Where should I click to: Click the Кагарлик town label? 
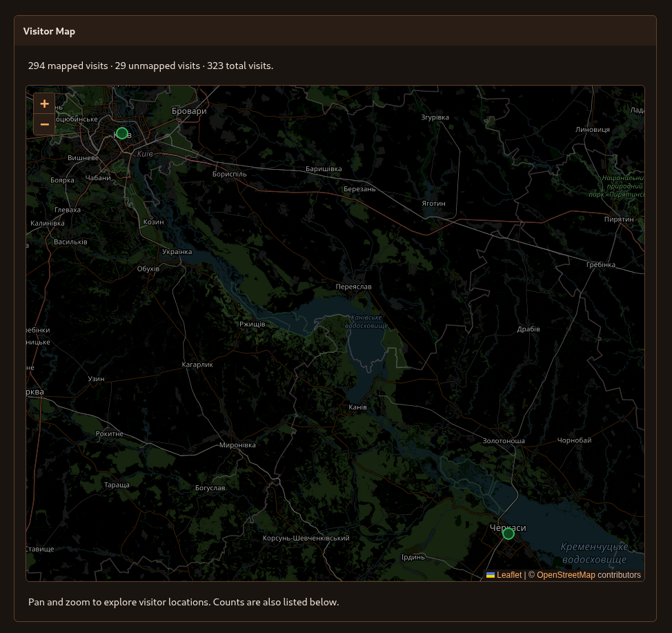pyautogui.click(x=197, y=364)
